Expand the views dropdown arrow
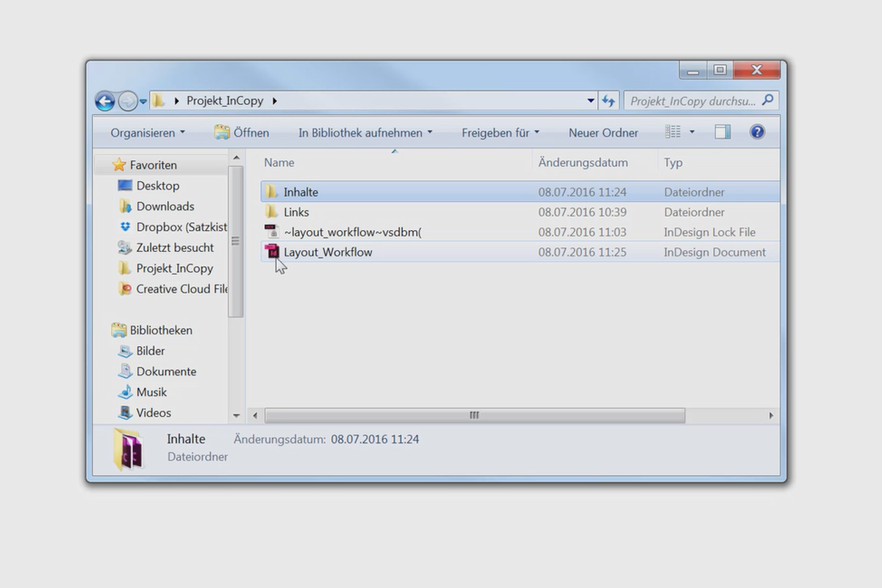Viewport: 882px width, 588px height. (x=690, y=132)
